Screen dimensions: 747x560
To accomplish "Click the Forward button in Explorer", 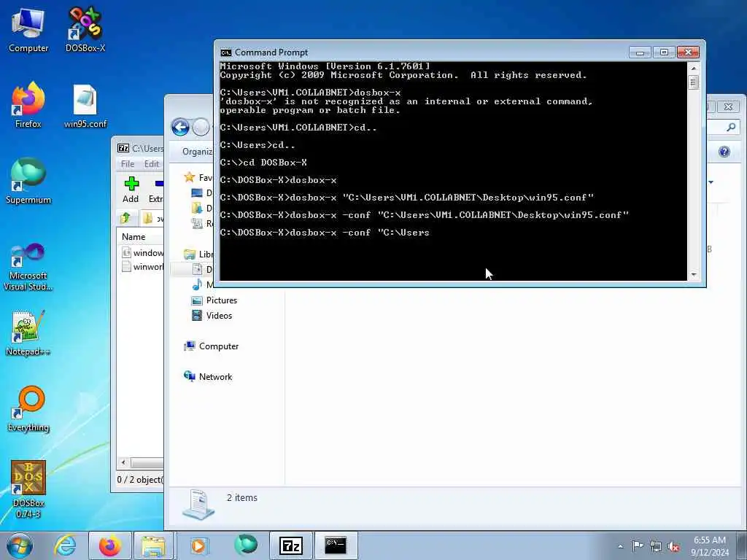I will (x=201, y=127).
